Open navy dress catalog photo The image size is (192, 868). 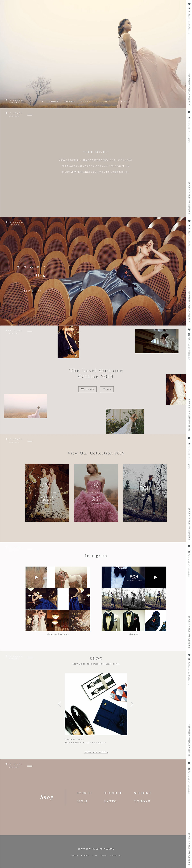[x=69, y=342]
